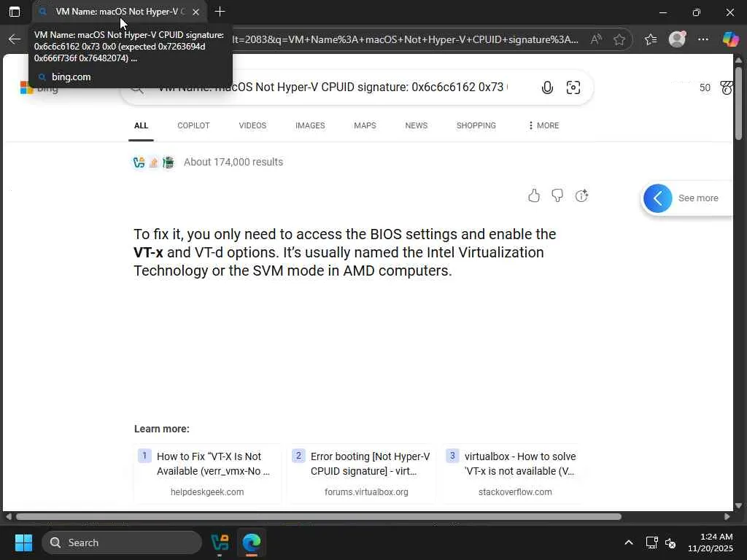Click the taskbar Search box
Screen dimensions: 747x560
click(x=122, y=542)
